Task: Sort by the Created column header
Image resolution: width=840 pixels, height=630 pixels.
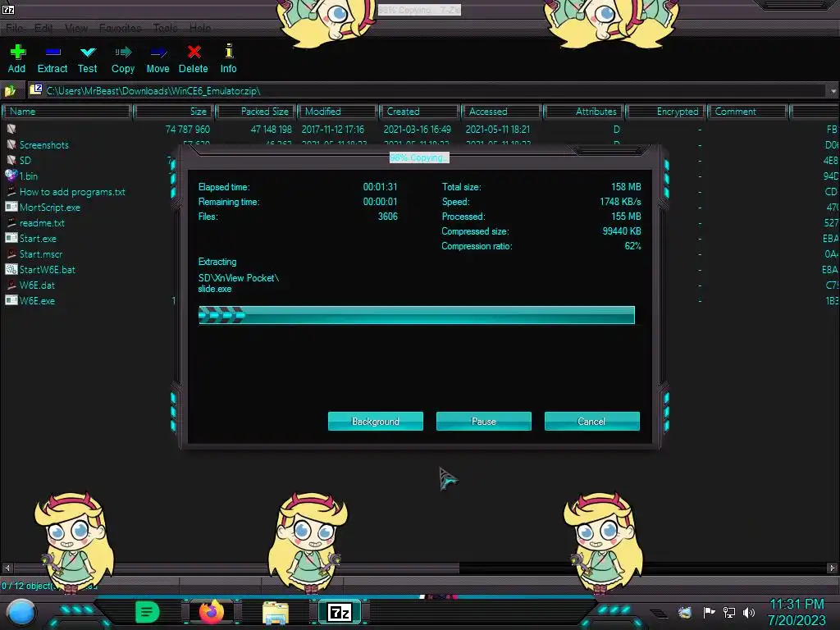Action: 420,112
